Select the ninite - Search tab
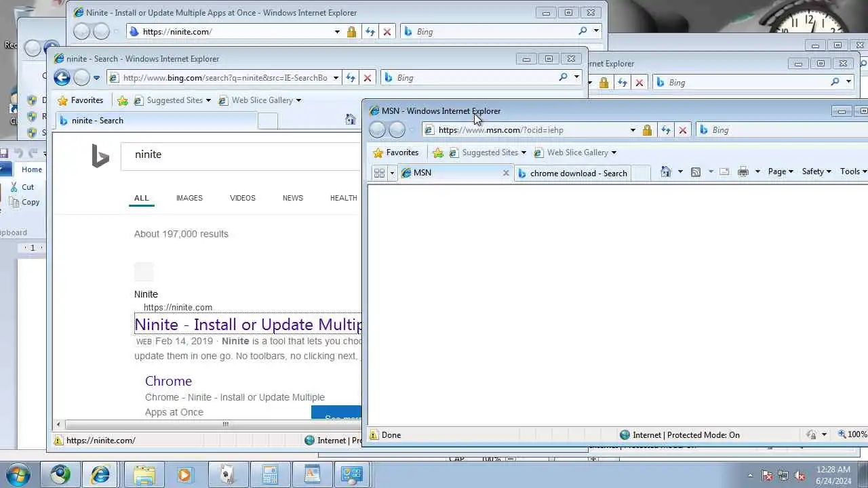 click(x=156, y=121)
